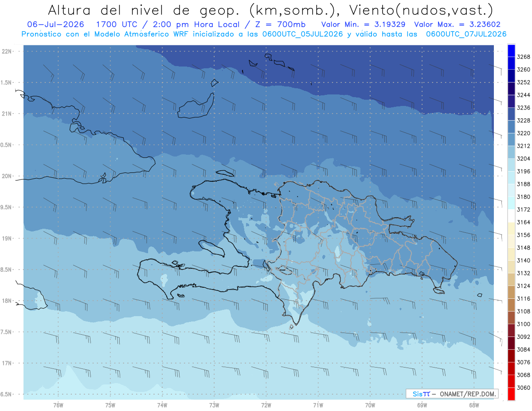Pick the legend swatch between 3196 and 3204

pos(511,164)
